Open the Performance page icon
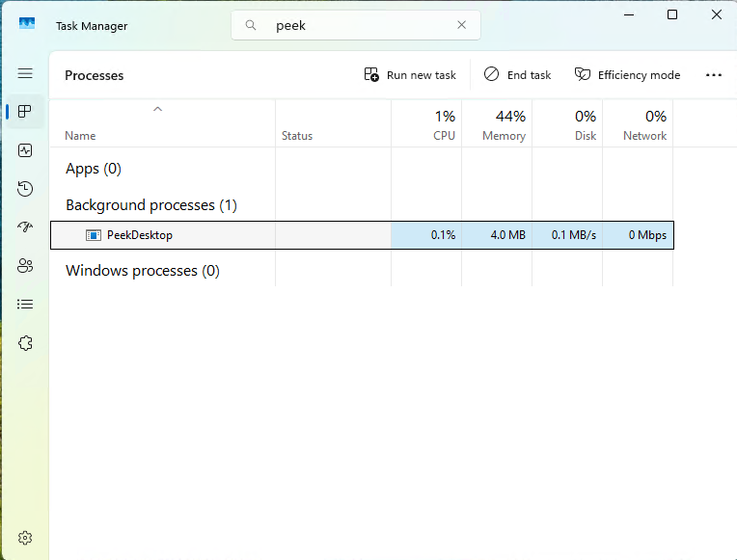This screenshot has height=560, width=737. [26, 150]
